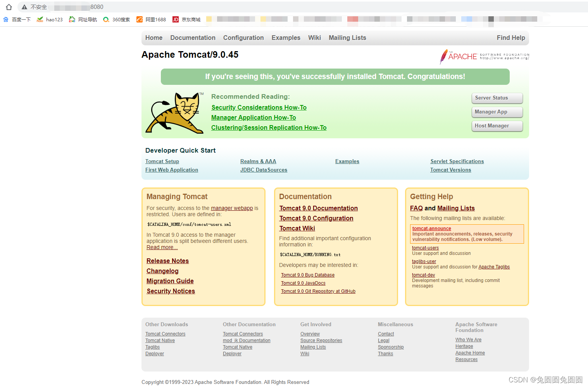Open Tomcat 9.0 JavaDocs link
The image size is (588, 387).
tap(303, 283)
